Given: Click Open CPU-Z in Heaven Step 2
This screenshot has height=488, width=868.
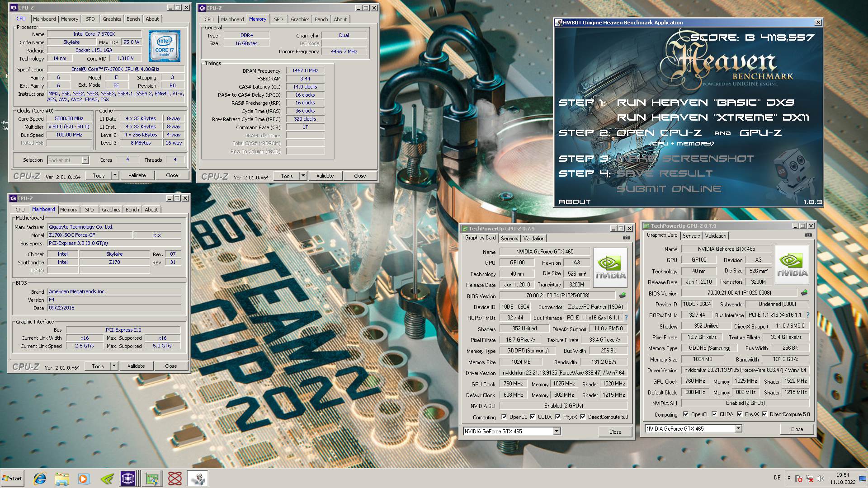Looking at the screenshot, I should pyautogui.click(x=659, y=133).
